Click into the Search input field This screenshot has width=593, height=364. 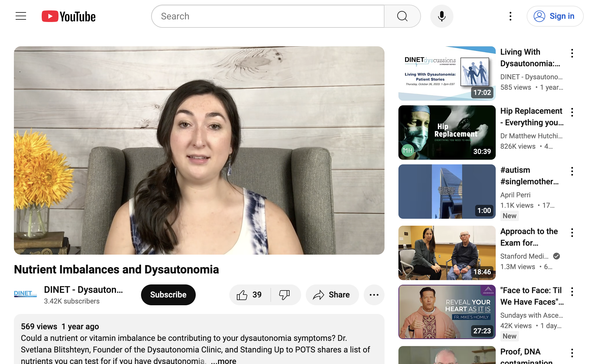268,16
